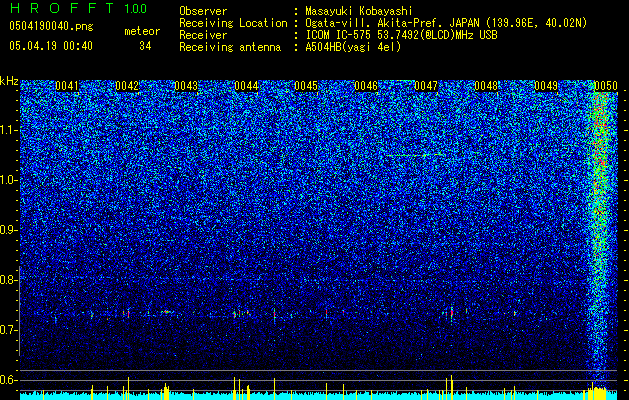
Task: Click the time marker 0049
Action: [x=546, y=86]
